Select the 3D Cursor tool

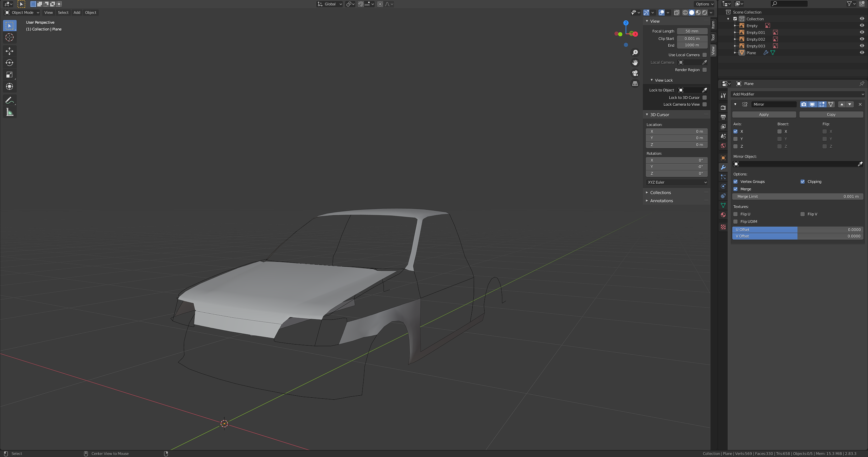[x=9, y=37]
